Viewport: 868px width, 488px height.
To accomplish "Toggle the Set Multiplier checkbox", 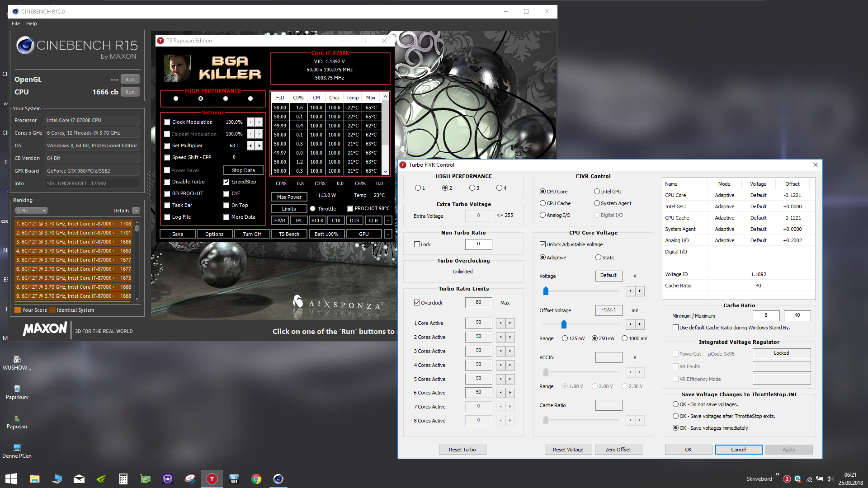I will point(167,145).
